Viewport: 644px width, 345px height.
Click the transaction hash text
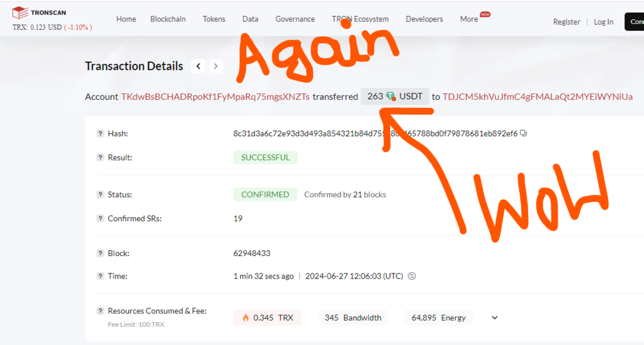coord(375,133)
